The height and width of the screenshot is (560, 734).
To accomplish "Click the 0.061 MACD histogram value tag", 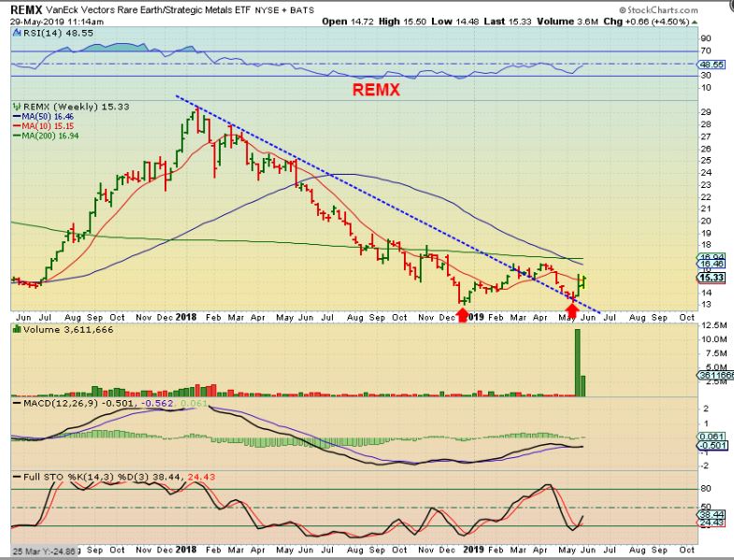I will tap(712, 437).
